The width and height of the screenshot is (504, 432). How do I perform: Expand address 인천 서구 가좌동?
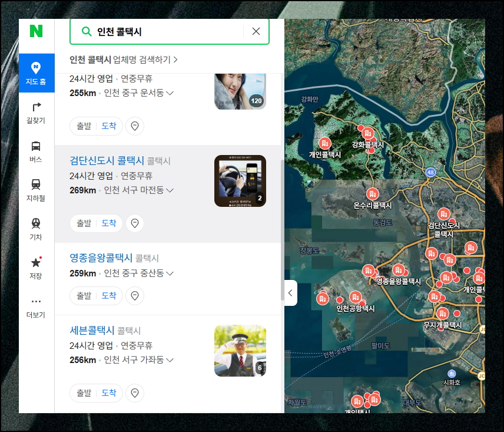coord(138,360)
